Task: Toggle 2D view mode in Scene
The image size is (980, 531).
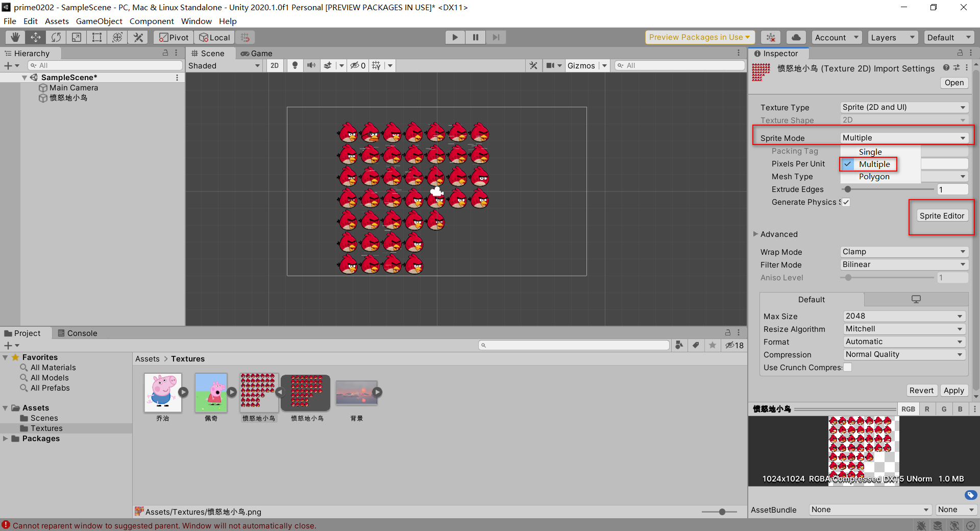Action: [275, 65]
